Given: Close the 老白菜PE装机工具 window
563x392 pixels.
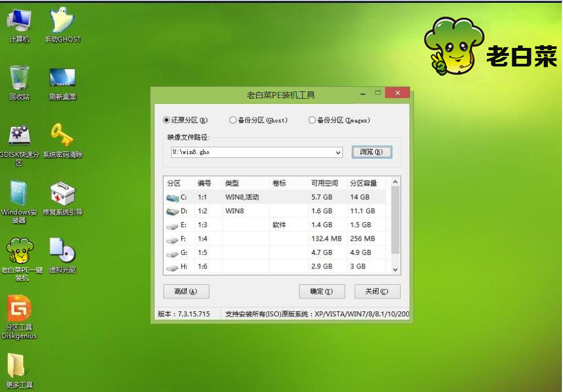Looking at the screenshot, I should pyautogui.click(x=398, y=93).
